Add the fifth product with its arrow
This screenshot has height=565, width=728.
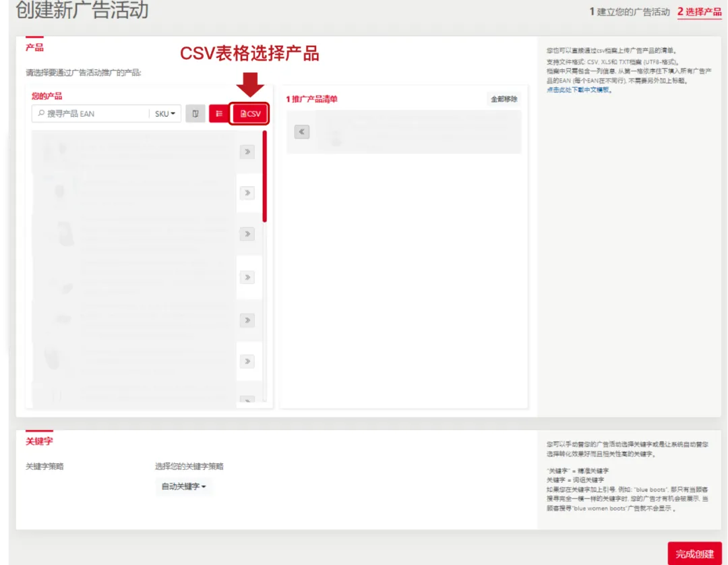[x=247, y=320]
